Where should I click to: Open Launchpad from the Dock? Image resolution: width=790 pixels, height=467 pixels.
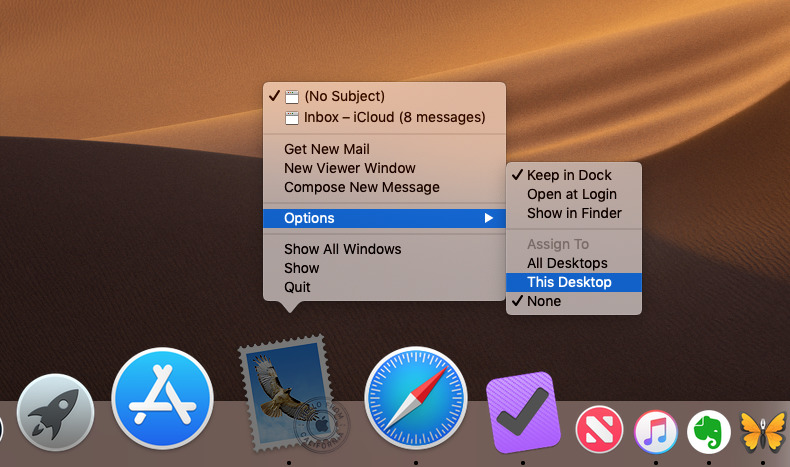(55, 412)
